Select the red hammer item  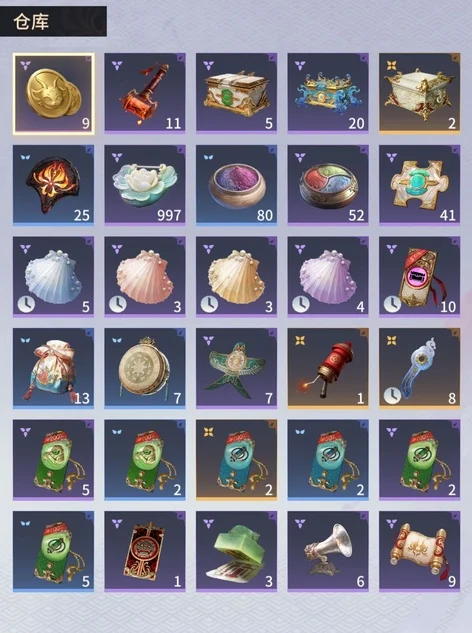coord(145,93)
